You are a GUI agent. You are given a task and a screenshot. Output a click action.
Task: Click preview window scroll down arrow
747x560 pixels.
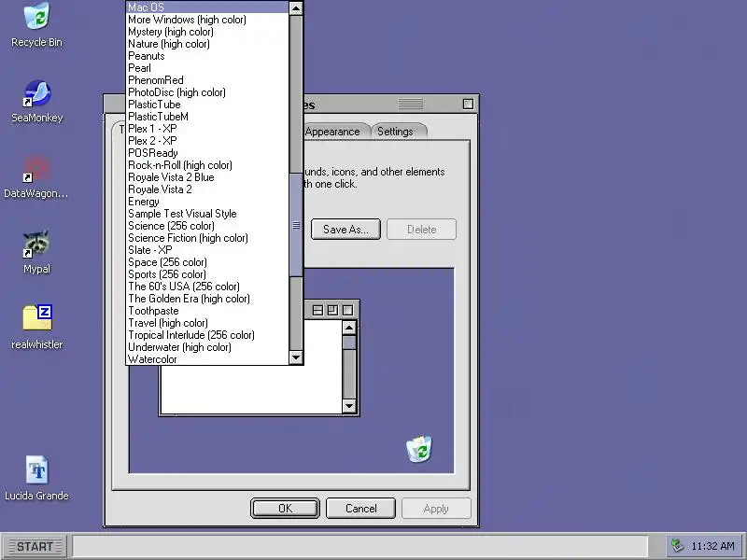[x=349, y=406]
